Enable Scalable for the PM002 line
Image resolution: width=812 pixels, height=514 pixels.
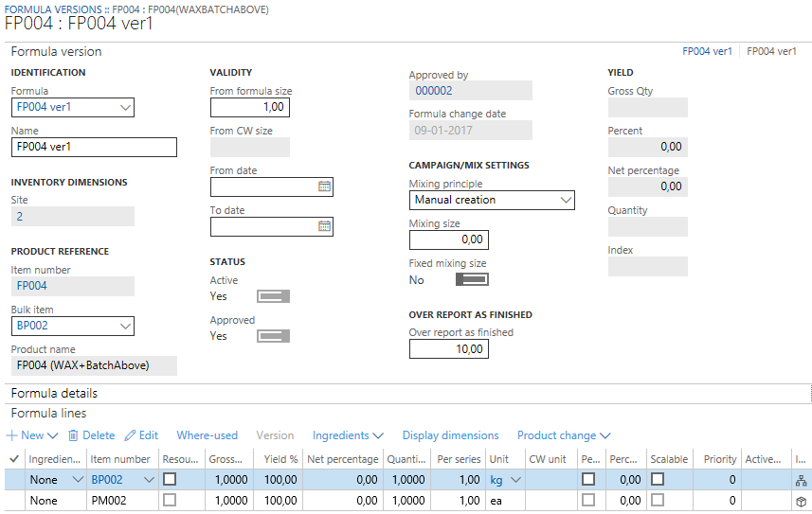(x=658, y=500)
